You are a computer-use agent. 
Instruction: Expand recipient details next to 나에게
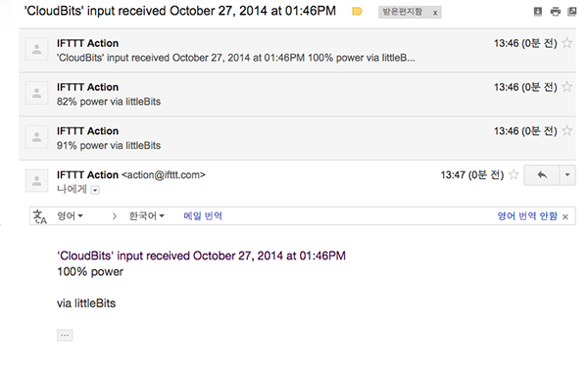[95, 190]
